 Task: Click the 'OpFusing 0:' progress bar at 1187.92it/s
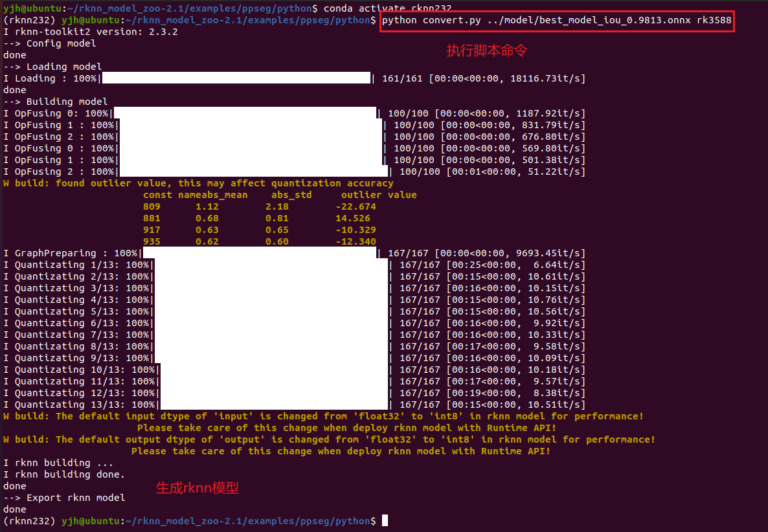tap(245, 113)
